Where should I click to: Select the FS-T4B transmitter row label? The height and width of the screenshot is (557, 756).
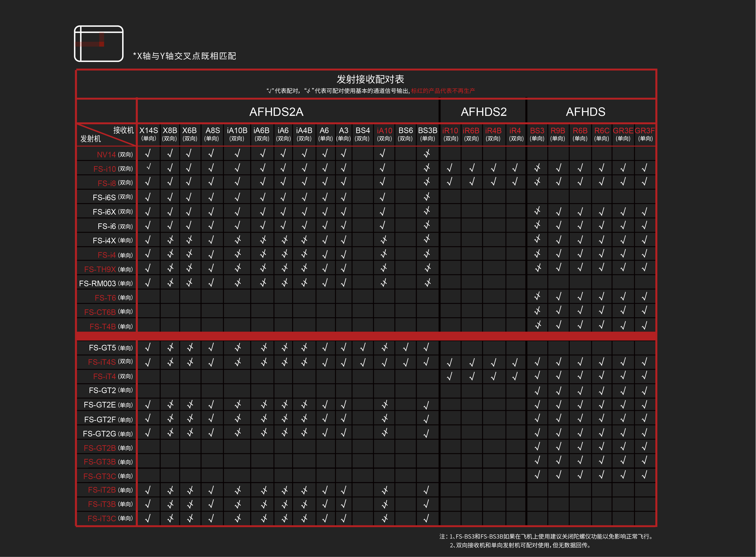pyautogui.click(x=111, y=326)
